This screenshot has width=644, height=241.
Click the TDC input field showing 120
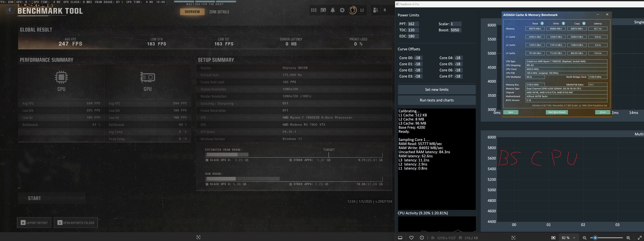coord(413,30)
